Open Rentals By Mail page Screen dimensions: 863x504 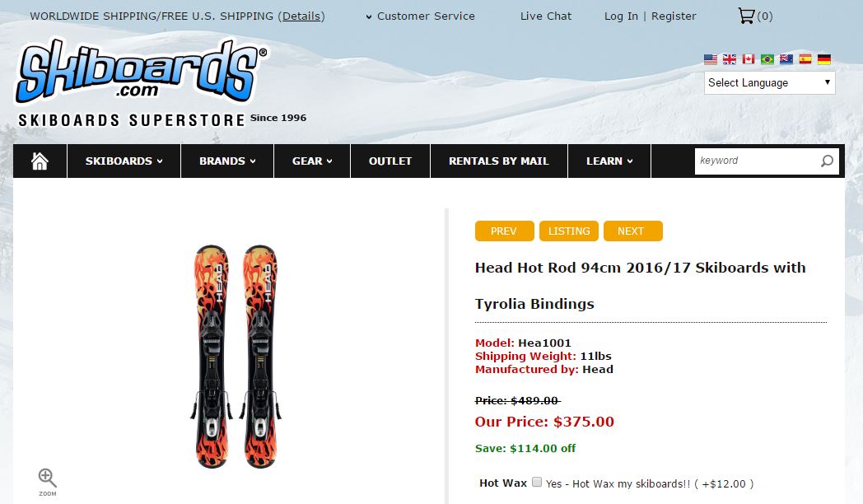pyautogui.click(x=499, y=161)
